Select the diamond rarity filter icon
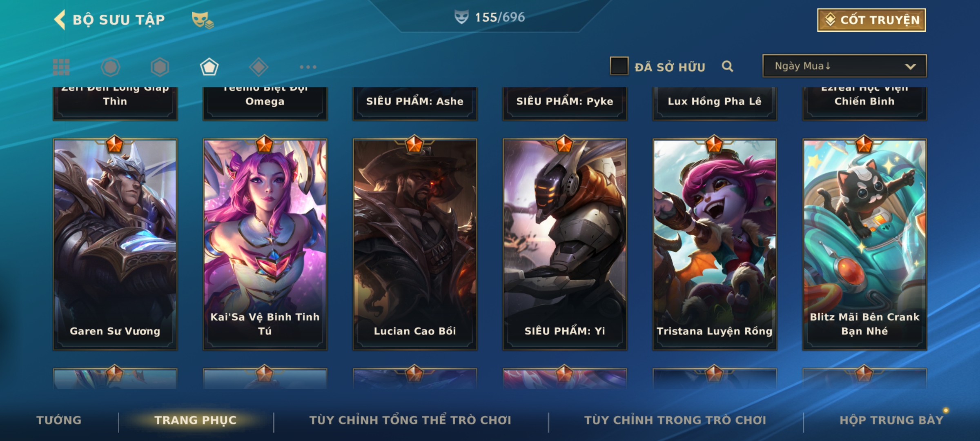 tap(258, 67)
